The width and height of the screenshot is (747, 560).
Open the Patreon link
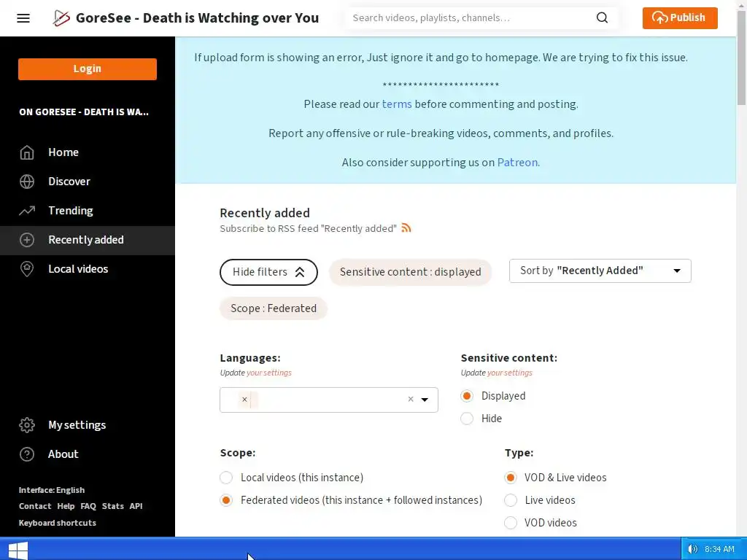coord(517,163)
